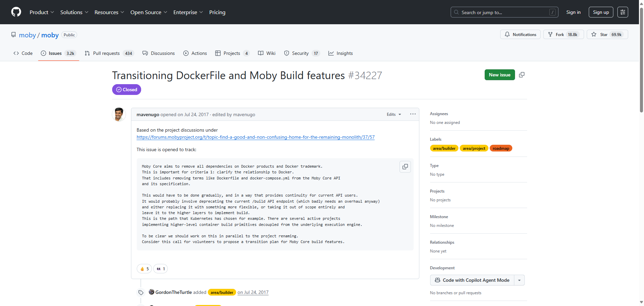Click the thumbs up reaction with 5
Viewport: 644px width, 306px height.
(x=144, y=269)
